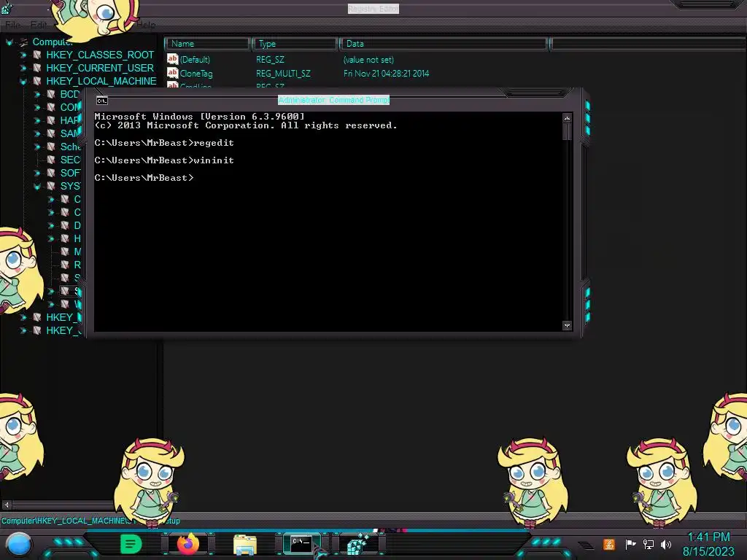This screenshot has height=560, width=747.
Task: Open the Edit menu in Registry Editor
Action: [x=39, y=25]
